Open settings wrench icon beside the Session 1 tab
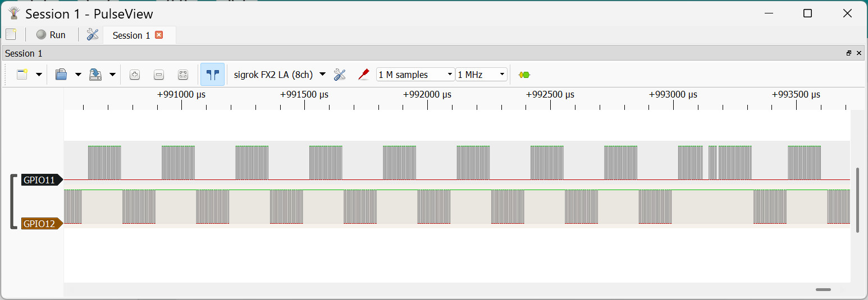 tap(93, 35)
